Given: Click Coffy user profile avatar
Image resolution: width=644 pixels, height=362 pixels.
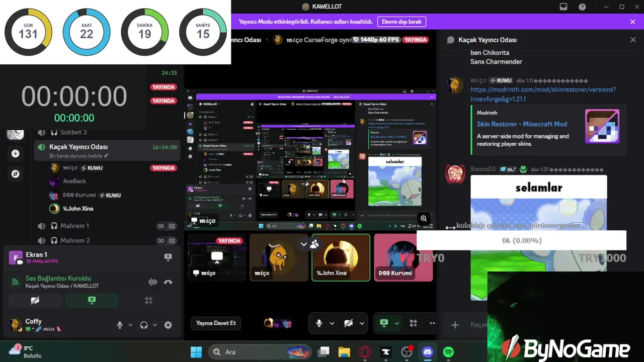Looking at the screenshot, I should (16, 324).
